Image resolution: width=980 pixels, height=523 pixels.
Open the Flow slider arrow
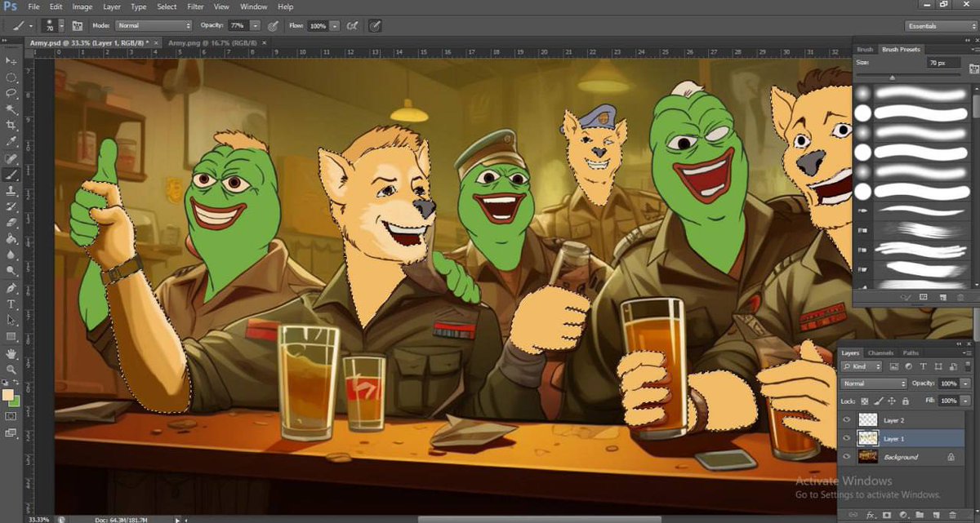click(x=336, y=26)
